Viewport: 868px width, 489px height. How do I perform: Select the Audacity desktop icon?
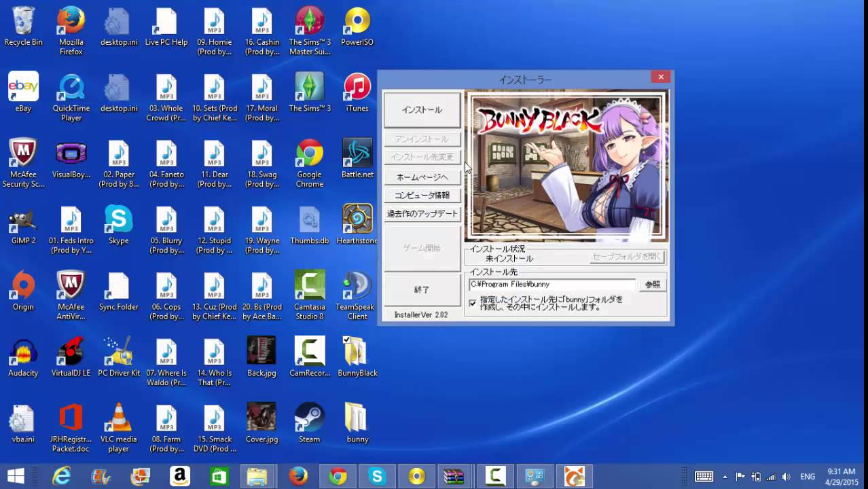[x=23, y=357]
